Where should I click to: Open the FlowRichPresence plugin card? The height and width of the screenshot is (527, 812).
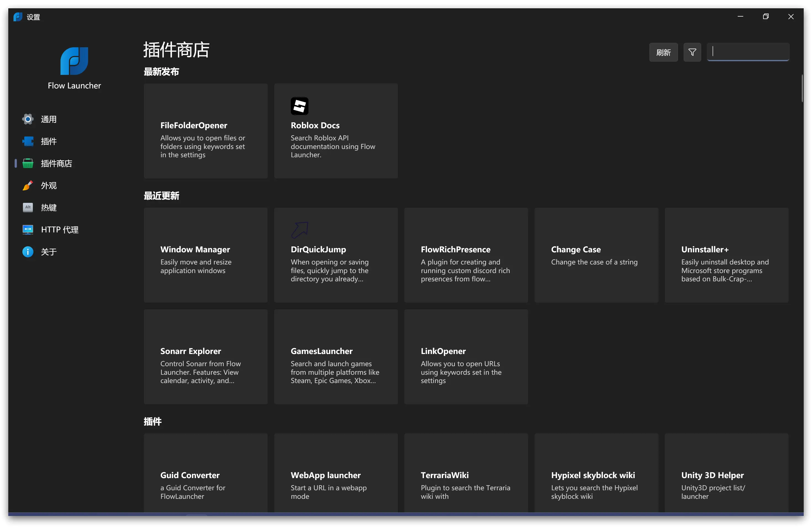tap(466, 255)
